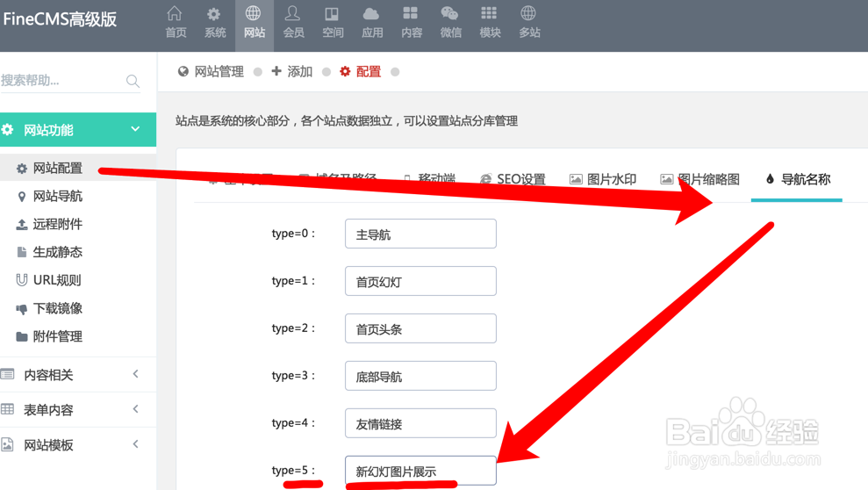868x490 pixels.
Task: Open the 微信 WeChat icon in top bar
Action: point(450,13)
